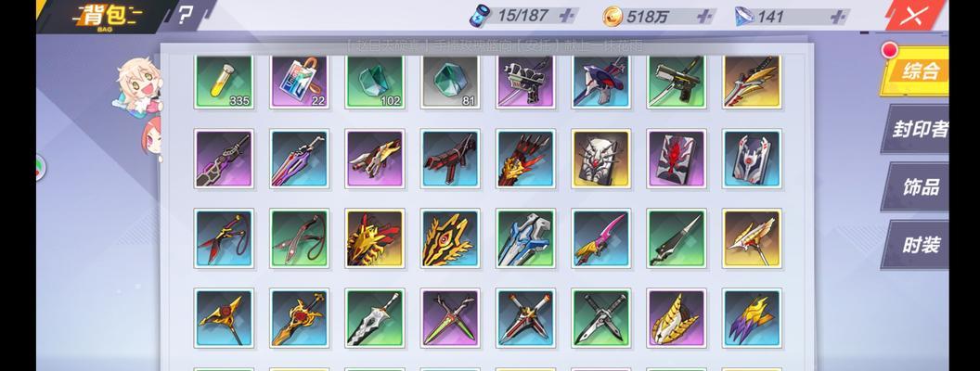The height and width of the screenshot is (371, 980).
Task: Switch to the 综合 tab
Action: (x=916, y=71)
